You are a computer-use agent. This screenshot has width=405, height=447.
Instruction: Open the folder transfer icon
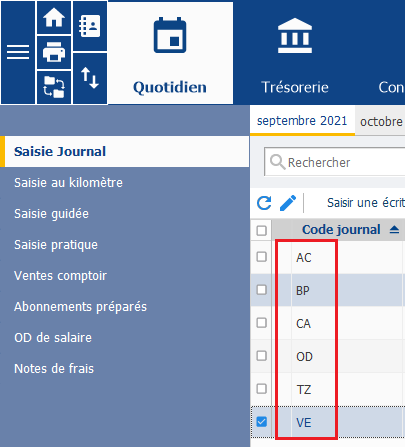pyautogui.click(x=54, y=87)
